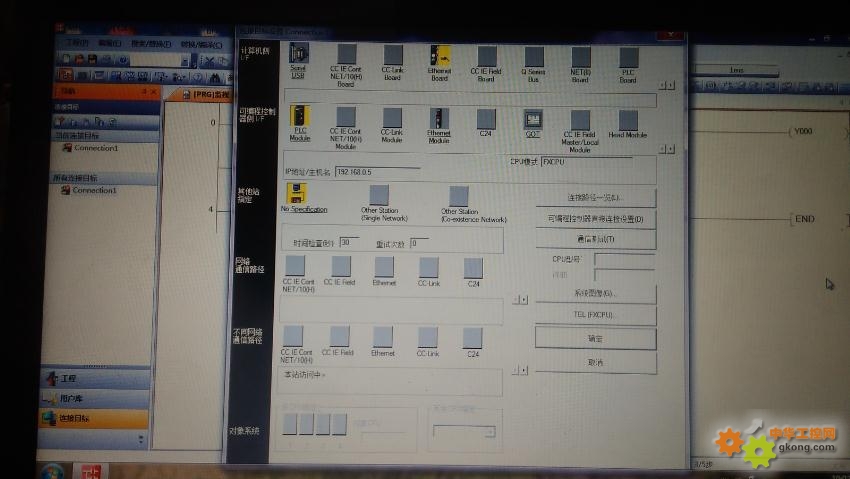Image resolution: width=850 pixels, height=479 pixels.
Task: Select the CC IE Field Board icon
Action: 487,56
